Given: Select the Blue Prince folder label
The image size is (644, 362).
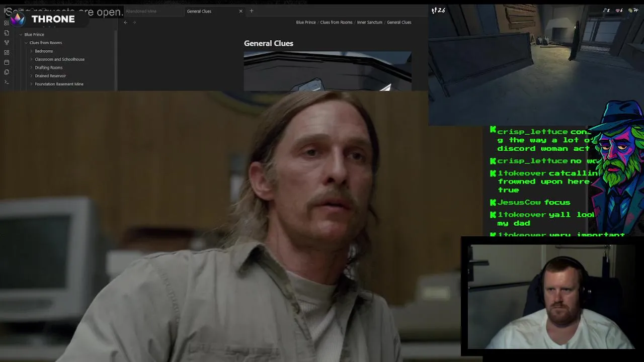Looking at the screenshot, I should pos(34,35).
